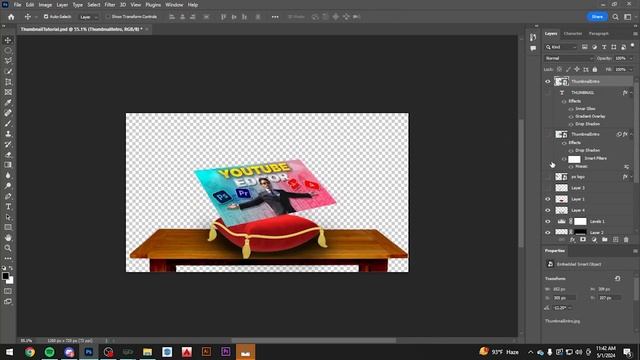Select the Pen tool
The width and height of the screenshot is (640, 360).
point(8,196)
